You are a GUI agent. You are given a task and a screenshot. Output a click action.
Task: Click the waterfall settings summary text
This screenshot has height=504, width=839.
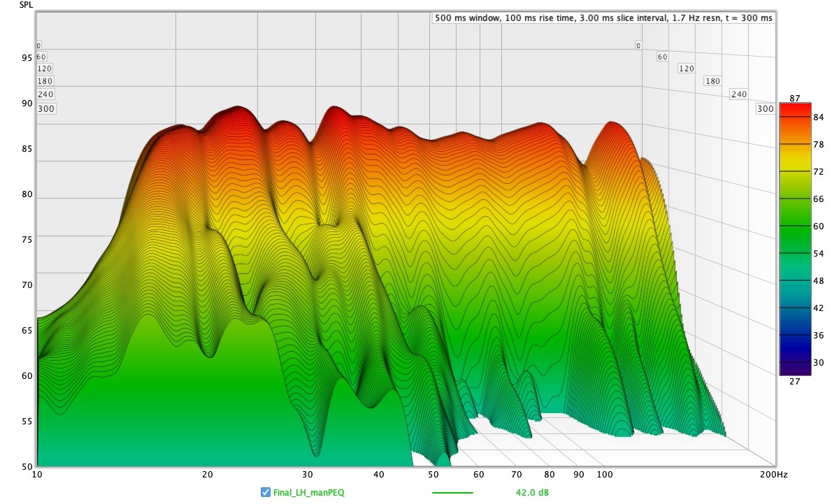pyautogui.click(x=603, y=18)
